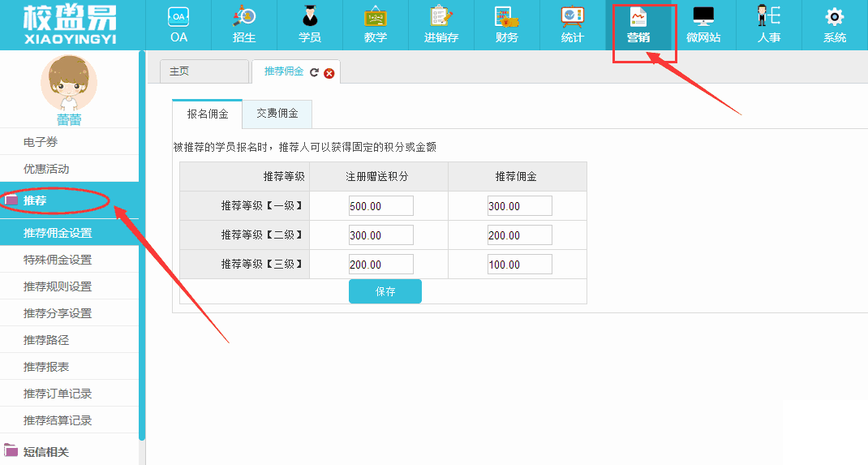Click the username 蕾蕾
Viewport: 868px width, 465px height.
pyautogui.click(x=69, y=119)
